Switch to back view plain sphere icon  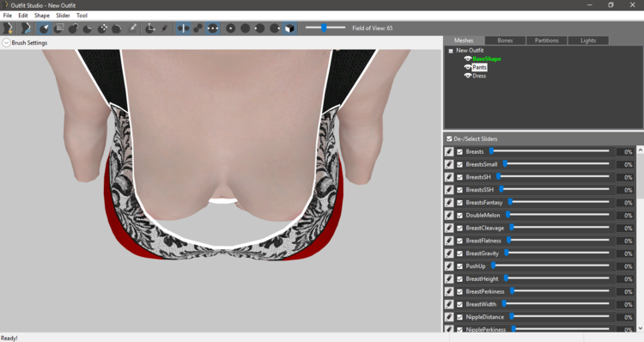(246, 28)
